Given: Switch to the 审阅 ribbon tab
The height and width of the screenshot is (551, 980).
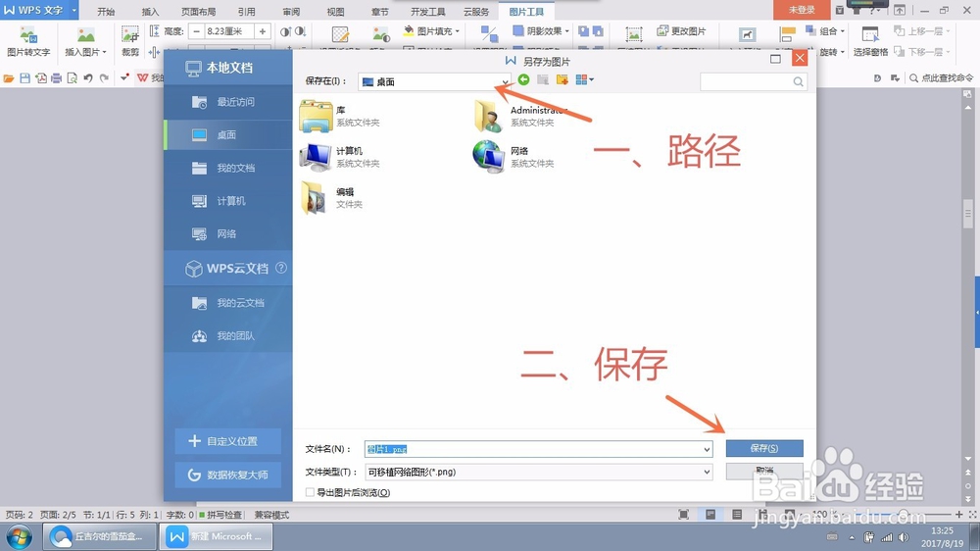Looking at the screenshot, I should (x=291, y=11).
